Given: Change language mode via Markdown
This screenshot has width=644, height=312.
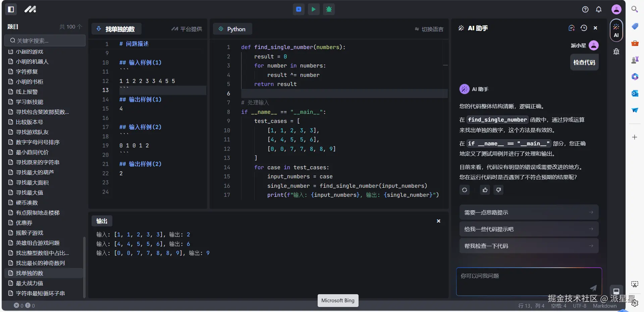Looking at the screenshot, I should pyautogui.click(x=605, y=306).
